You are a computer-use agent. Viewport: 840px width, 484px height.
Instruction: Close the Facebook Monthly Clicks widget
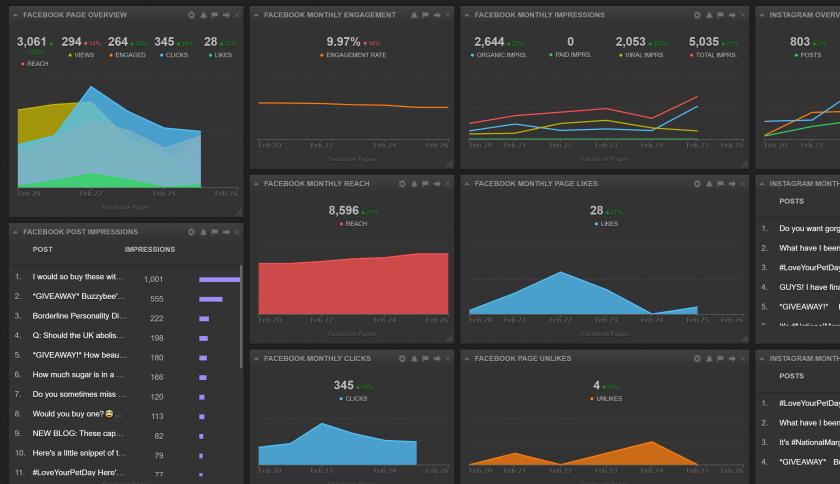pyautogui.click(x=448, y=359)
